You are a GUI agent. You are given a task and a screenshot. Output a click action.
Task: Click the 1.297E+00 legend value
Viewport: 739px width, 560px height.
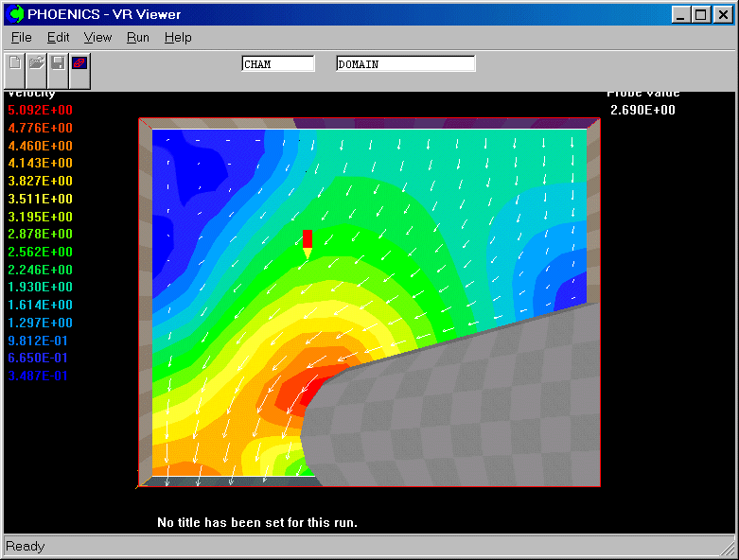click(x=40, y=324)
